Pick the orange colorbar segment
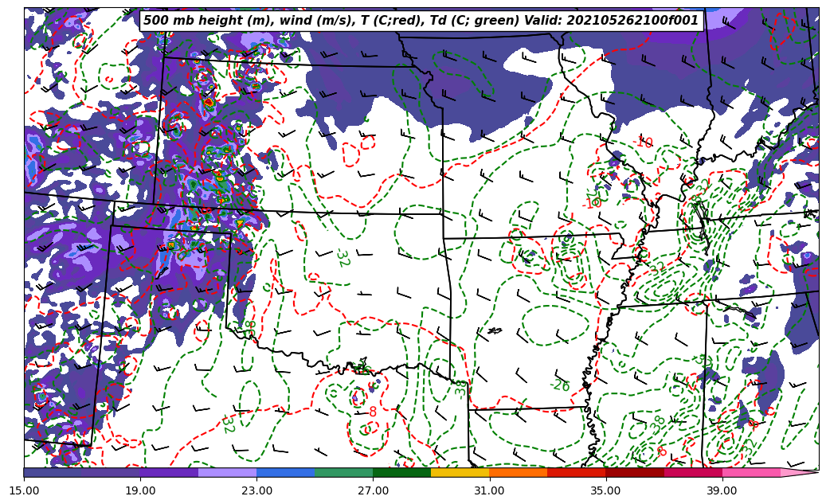Screen dimensions: 826x504 (x=518, y=473)
